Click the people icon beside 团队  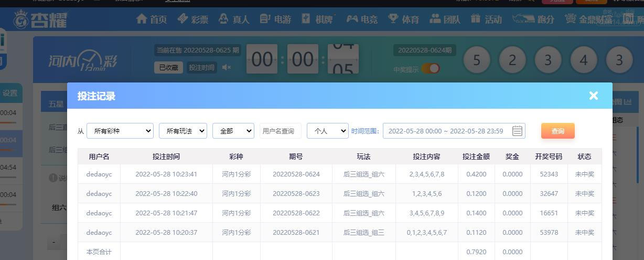[x=435, y=19]
